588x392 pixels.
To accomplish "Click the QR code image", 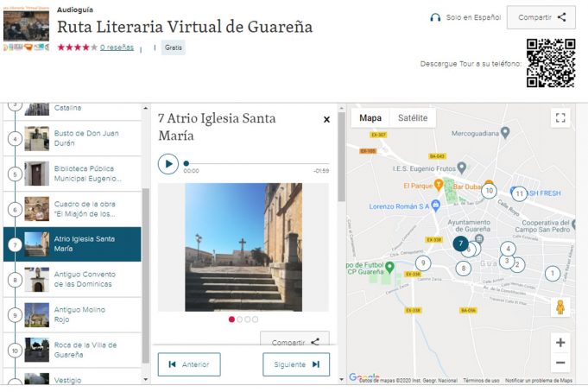I will (550, 63).
